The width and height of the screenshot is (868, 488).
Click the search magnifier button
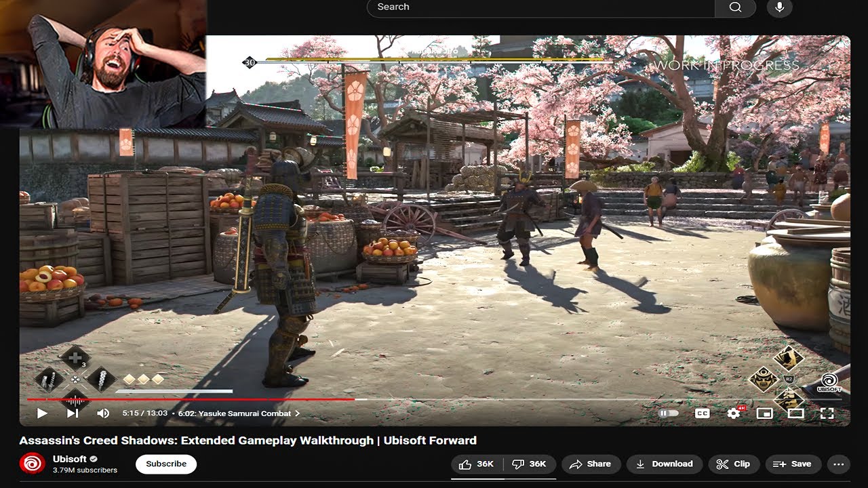pos(735,7)
